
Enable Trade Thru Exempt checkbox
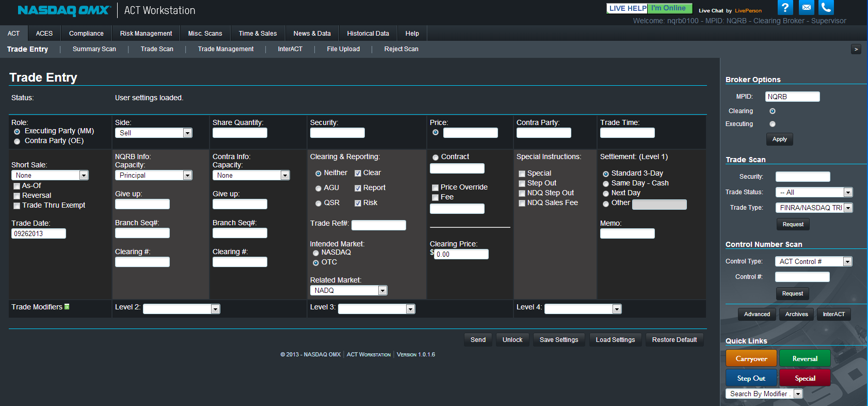point(17,206)
